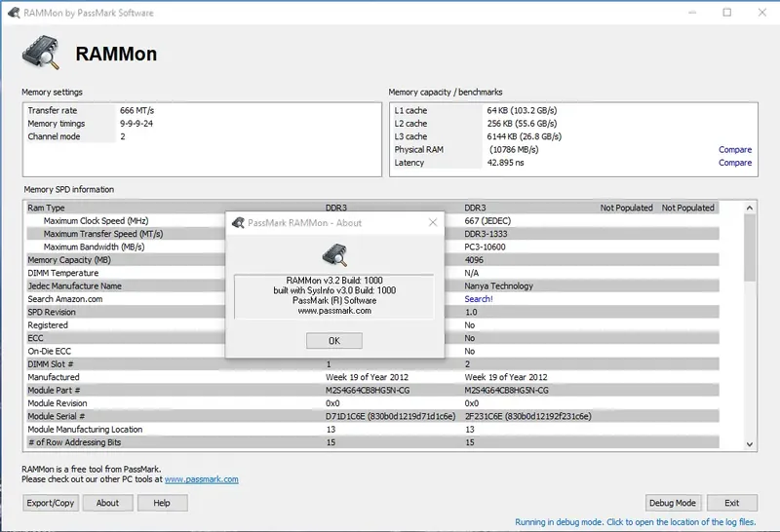780x532 pixels.
Task: Click the Search! link for Amazon
Action: 479,299
